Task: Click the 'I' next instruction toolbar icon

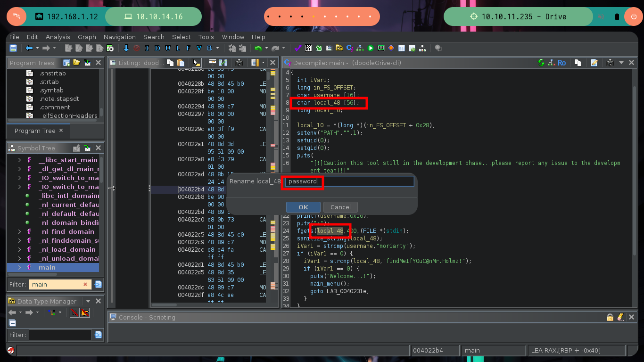Action: (x=147, y=48)
